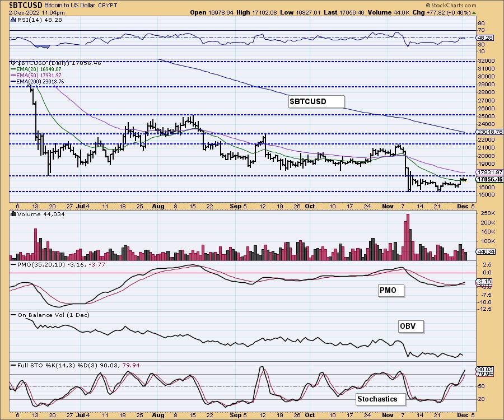Image resolution: width=504 pixels, height=420 pixels.
Task: Click the green up-arrow change indicator
Action: point(474,13)
